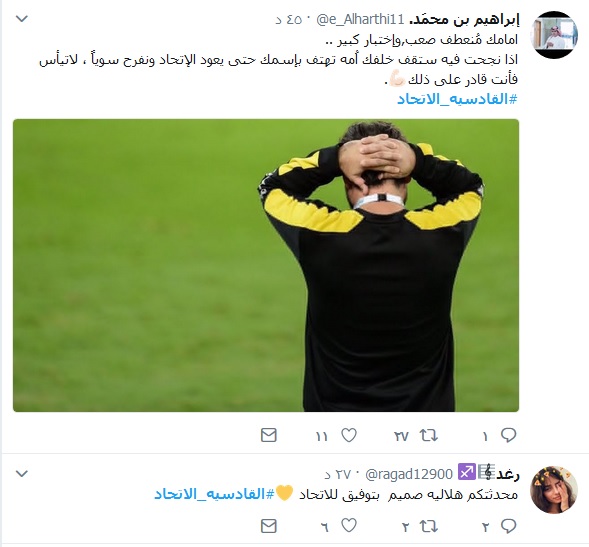Retweet ragad12900's tweet
Image resolution: width=589 pixels, height=547 pixels.
[x=429, y=526]
